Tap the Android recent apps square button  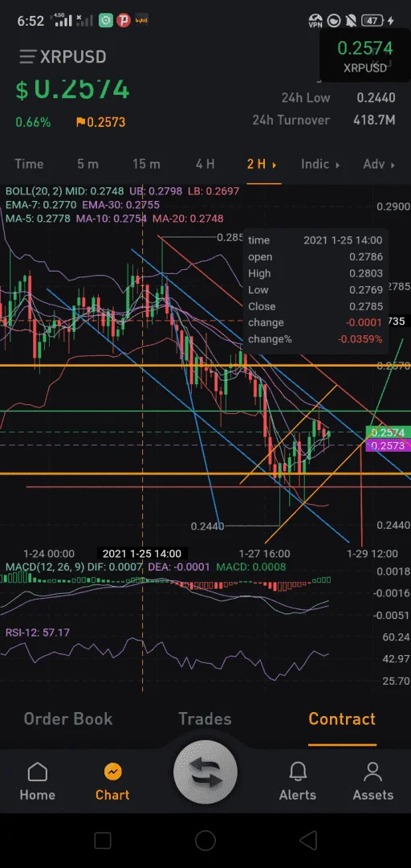102,841
